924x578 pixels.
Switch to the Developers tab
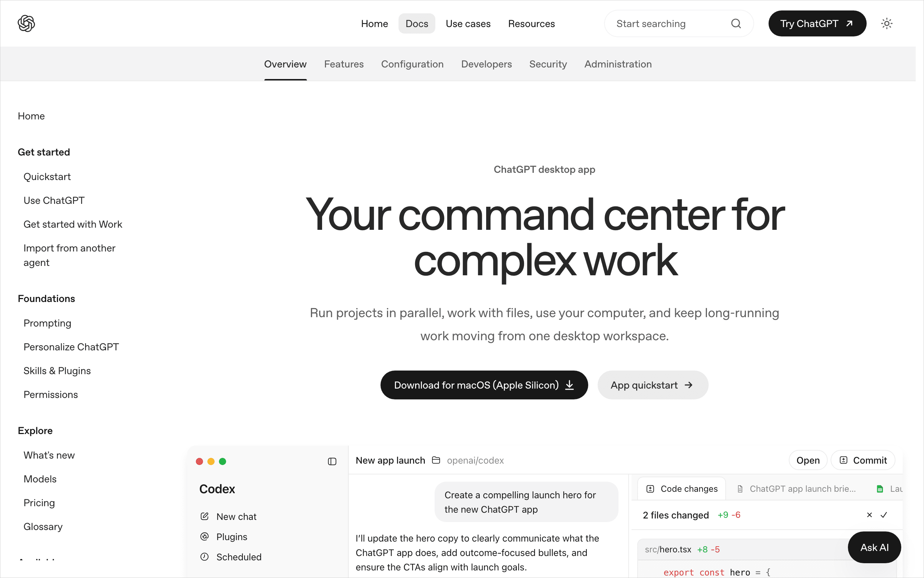(487, 64)
